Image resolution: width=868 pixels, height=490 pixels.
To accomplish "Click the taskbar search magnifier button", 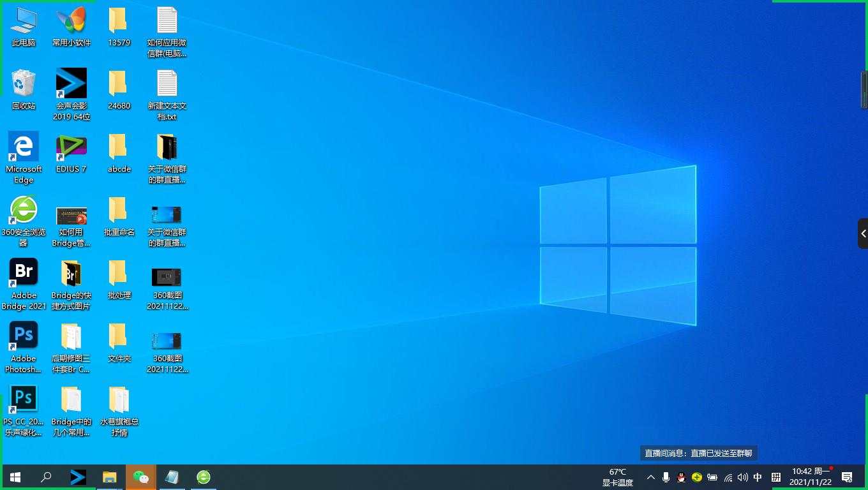I will pyautogui.click(x=46, y=477).
